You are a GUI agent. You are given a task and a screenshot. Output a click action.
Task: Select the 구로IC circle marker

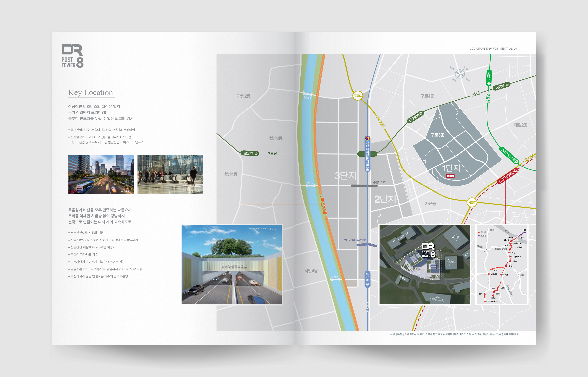357,95
